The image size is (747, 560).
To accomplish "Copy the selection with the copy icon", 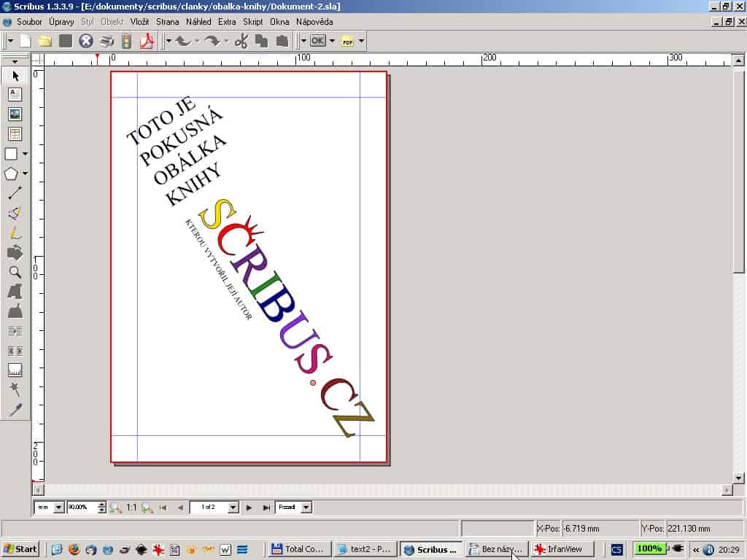I will 261,42.
